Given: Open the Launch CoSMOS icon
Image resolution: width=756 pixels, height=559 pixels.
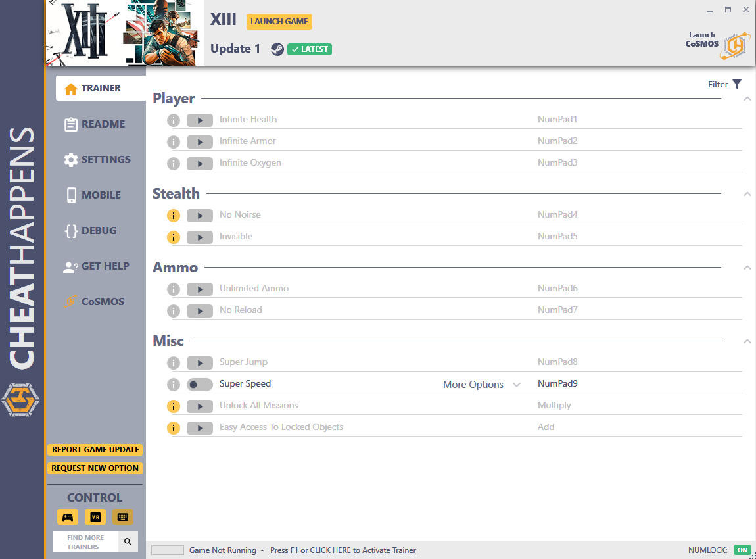Looking at the screenshot, I should tap(734, 45).
